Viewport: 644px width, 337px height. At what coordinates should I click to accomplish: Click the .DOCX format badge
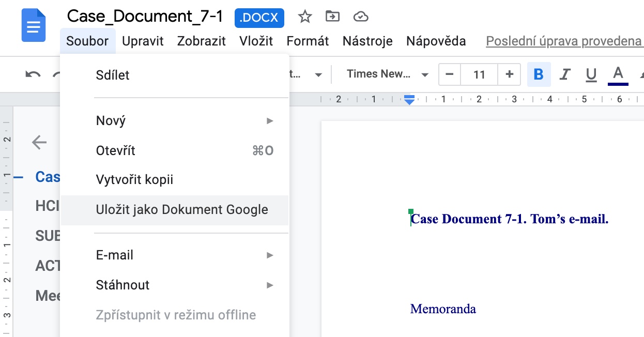click(x=259, y=17)
